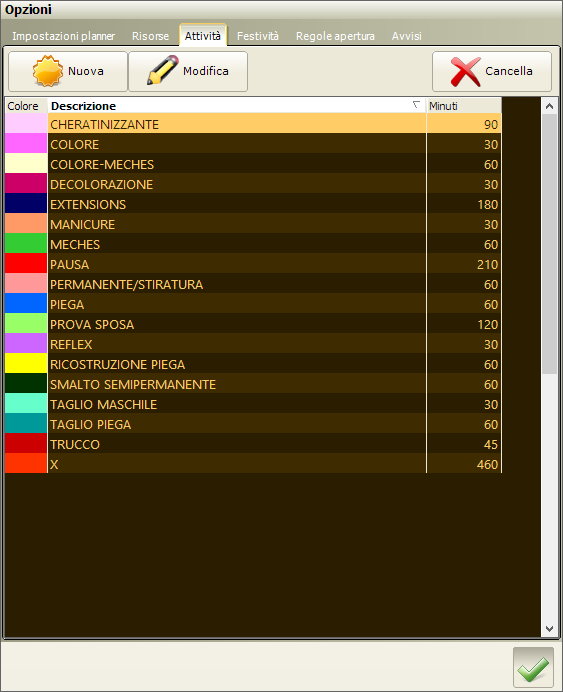
Task: Select the TAGLIO MASCHILE row
Action: [x=253, y=404]
